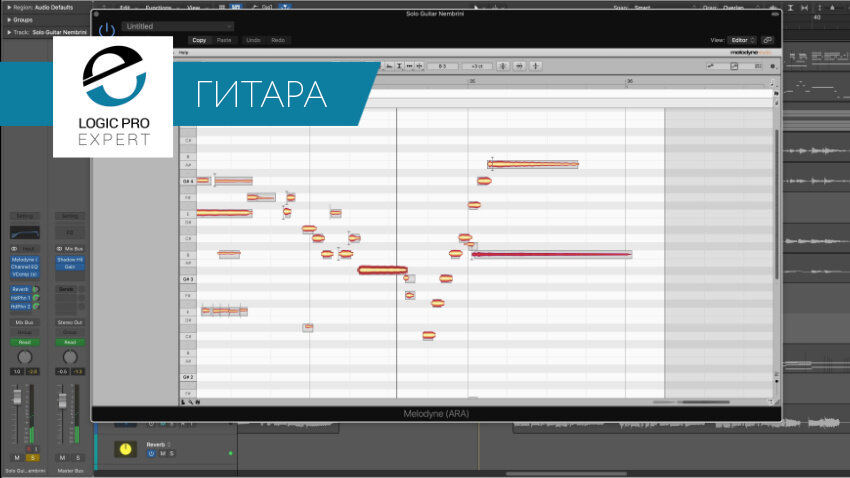Open the Edit menu in Logic tracks area
850x478 pixels.
click(125, 8)
